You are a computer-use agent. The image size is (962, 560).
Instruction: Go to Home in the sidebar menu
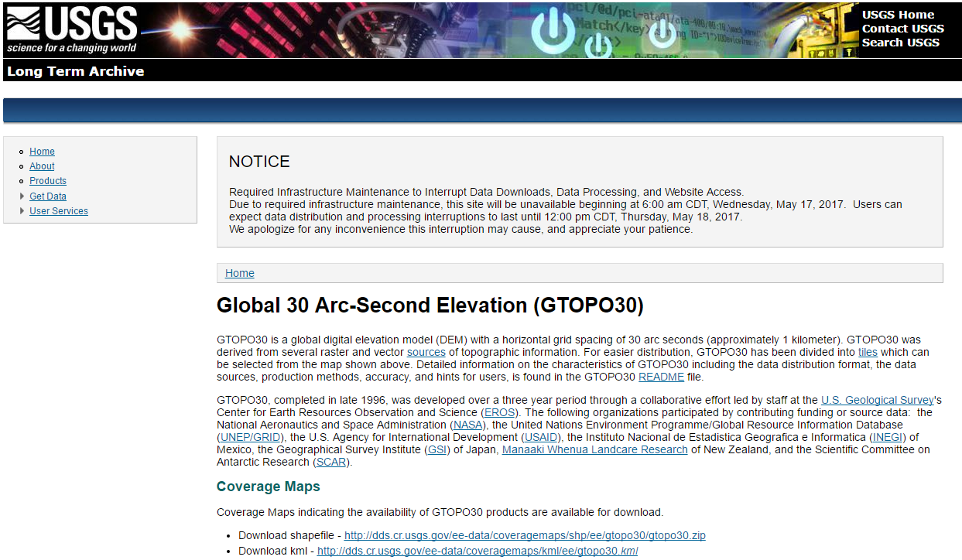pyautogui.click(x=42, y=152)
